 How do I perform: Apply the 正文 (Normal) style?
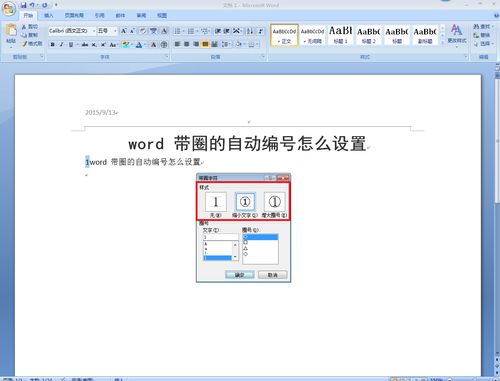[x=284, y=35]
